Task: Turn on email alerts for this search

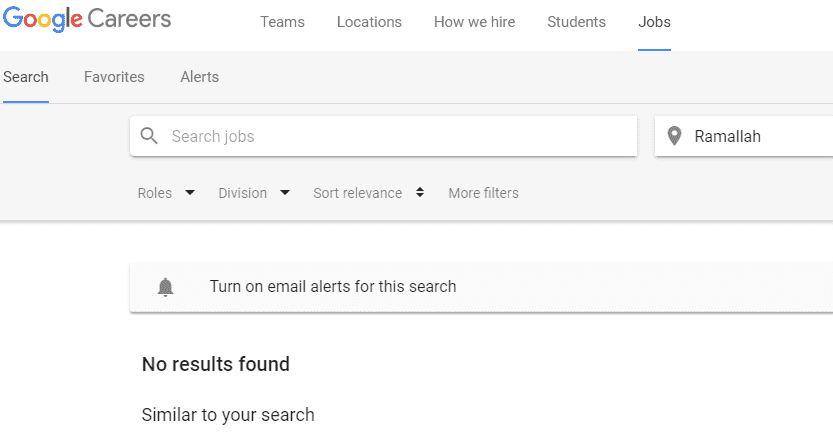Action: [333, 287]
